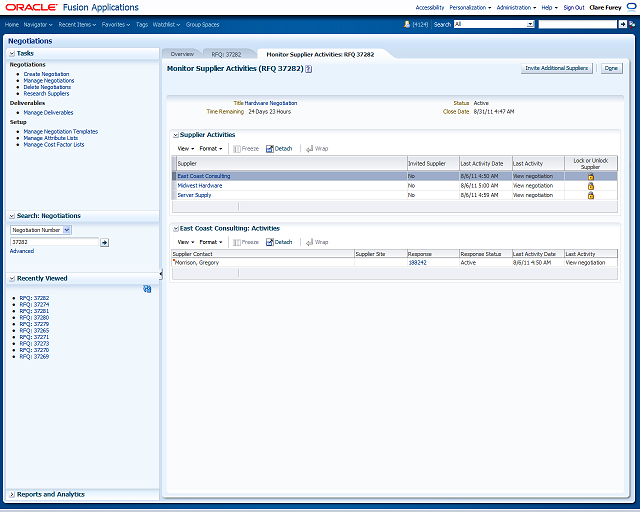Click help icon beside Monitor Supplier Activities title
The image size is (640, 512).
309,69
